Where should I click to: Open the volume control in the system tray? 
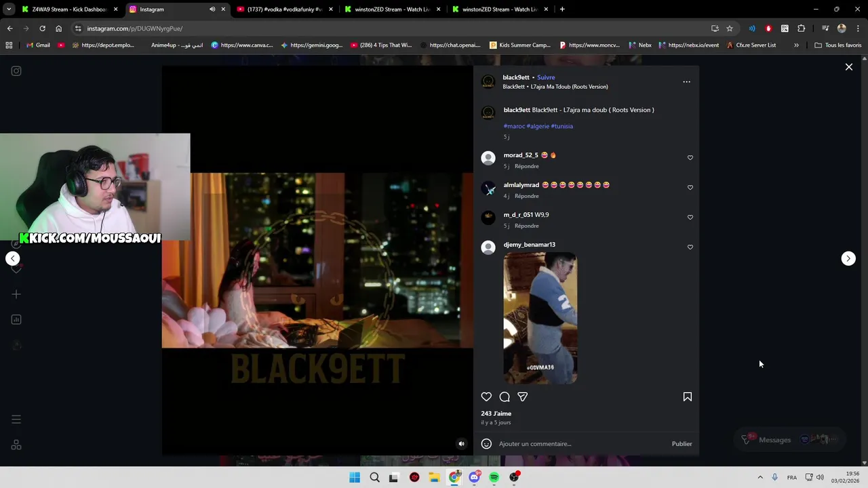(x=820, y=477)
